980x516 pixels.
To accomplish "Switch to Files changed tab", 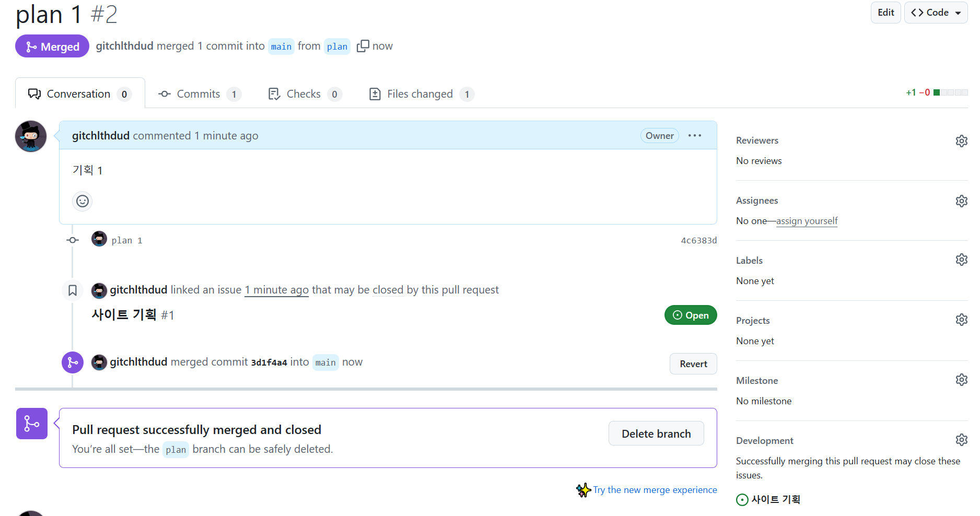I will pyautogui.click(x=421, y=94).
